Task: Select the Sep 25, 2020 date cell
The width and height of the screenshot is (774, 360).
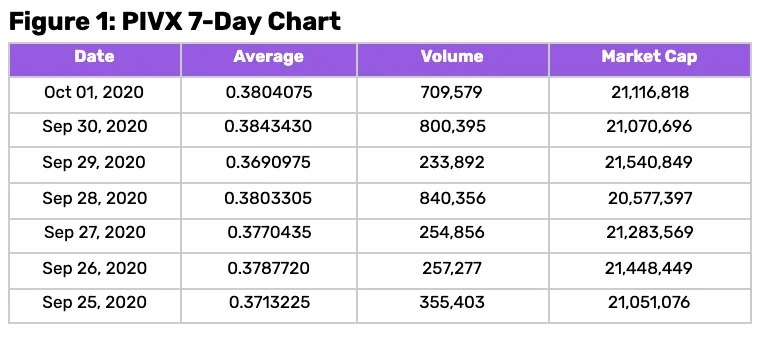Action: point(94,302)
